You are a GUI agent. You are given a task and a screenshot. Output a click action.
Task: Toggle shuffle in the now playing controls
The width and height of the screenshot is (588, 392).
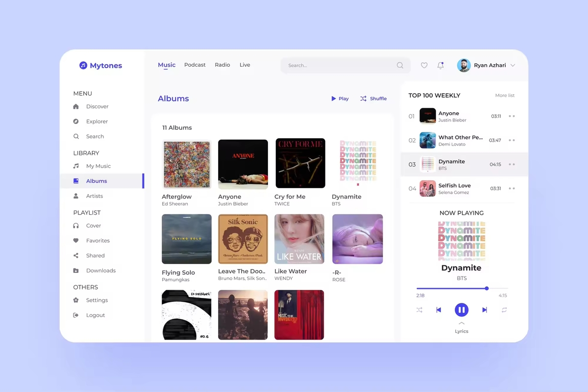click(419, 310)
